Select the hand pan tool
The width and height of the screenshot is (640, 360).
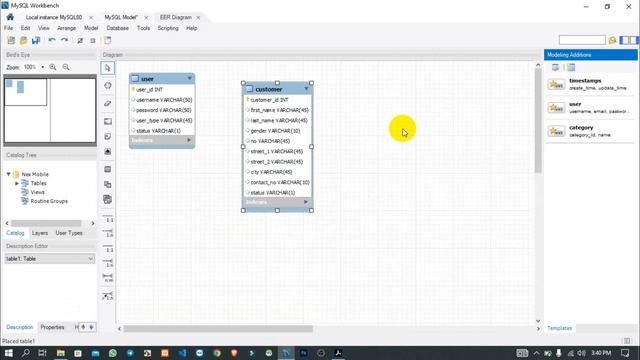pos(108,86)
